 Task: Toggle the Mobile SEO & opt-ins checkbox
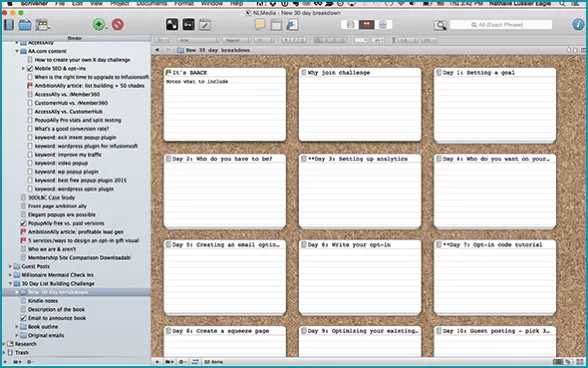(30, 68)
